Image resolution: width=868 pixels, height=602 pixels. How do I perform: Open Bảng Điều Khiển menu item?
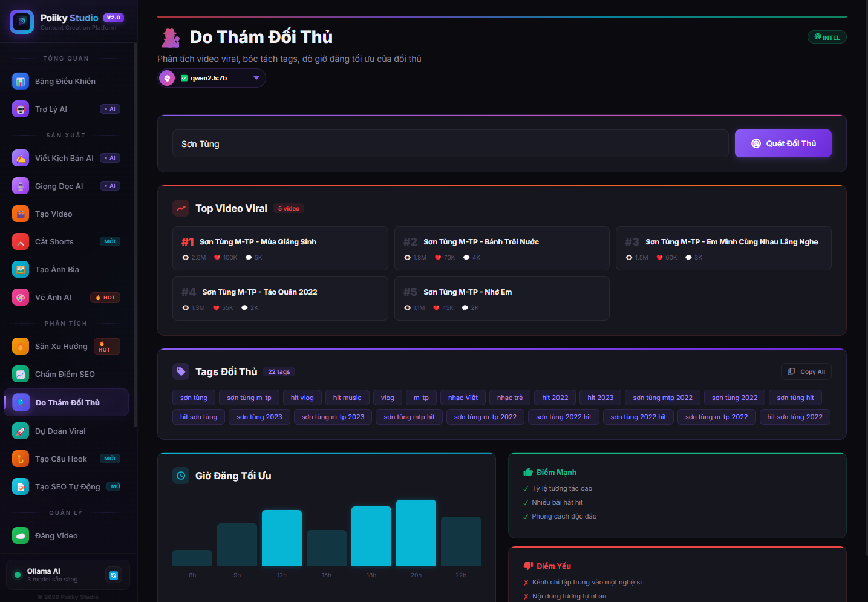65,81
